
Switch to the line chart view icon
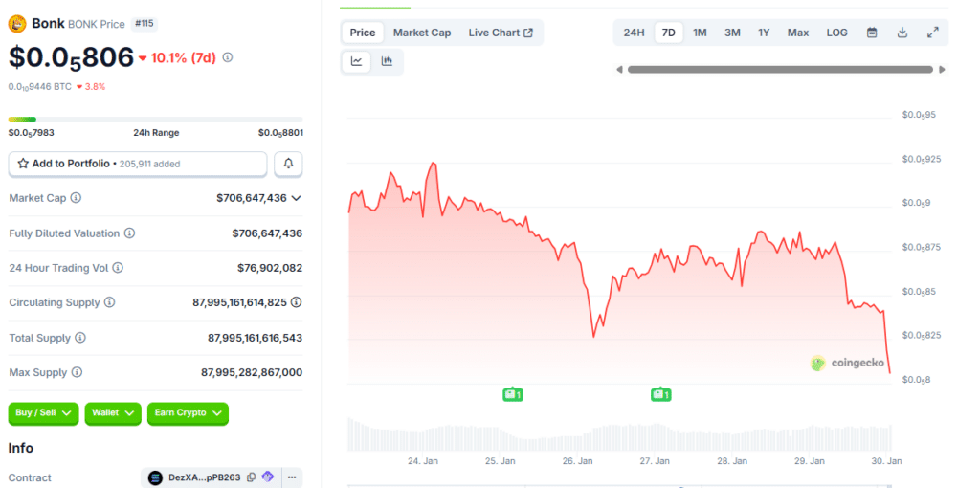point(357,61)
